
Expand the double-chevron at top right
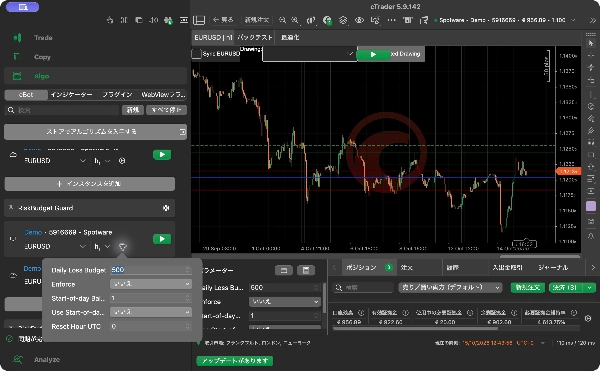pos(593,20)
